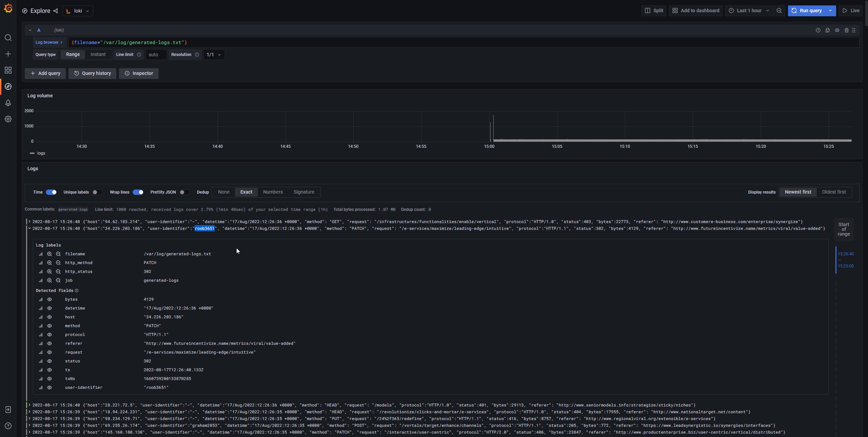The height and width of the screenshot is (437, 868).
Task: Click the Query history button
Action: click(92, 73)
